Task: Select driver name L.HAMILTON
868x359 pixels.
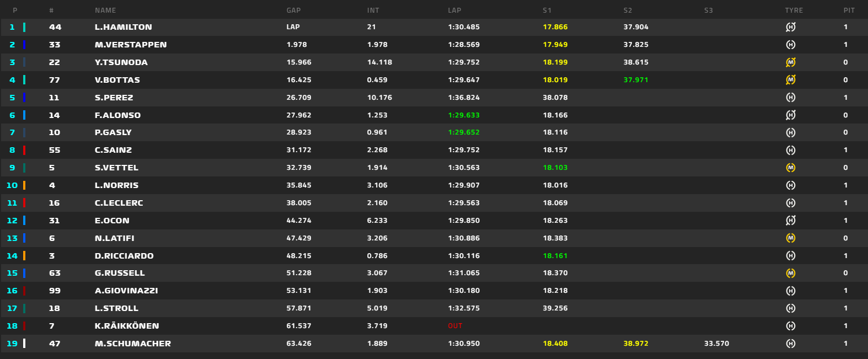Action: point(124,27)
